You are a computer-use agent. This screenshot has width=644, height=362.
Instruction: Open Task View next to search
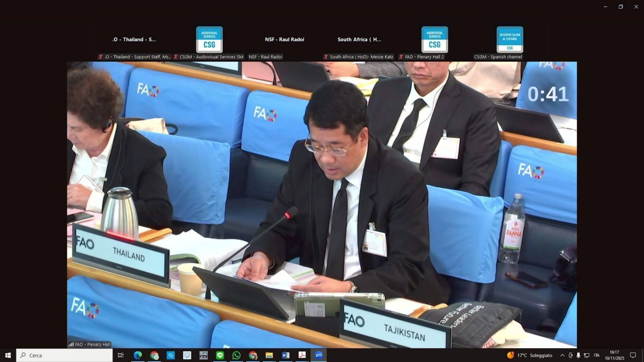(120, 355)
